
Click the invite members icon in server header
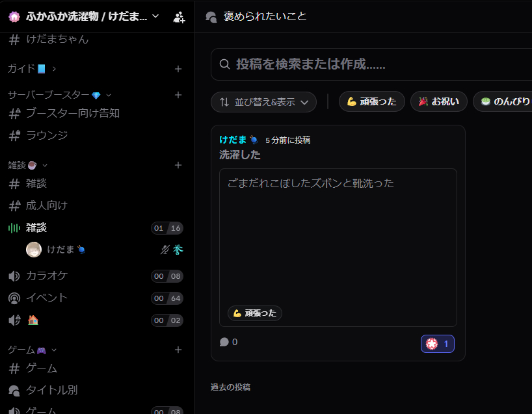[x=179, y=17]
